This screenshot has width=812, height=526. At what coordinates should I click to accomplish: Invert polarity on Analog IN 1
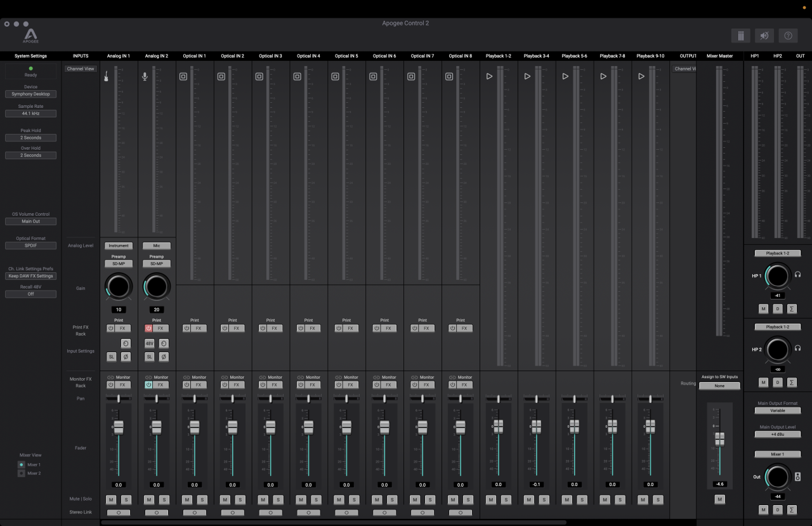[x=126, y=357]
